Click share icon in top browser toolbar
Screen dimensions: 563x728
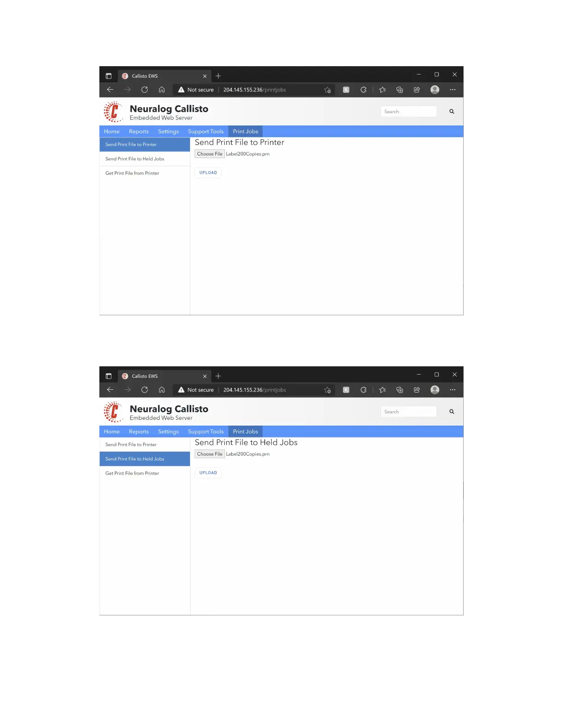(x=417, y=90)
